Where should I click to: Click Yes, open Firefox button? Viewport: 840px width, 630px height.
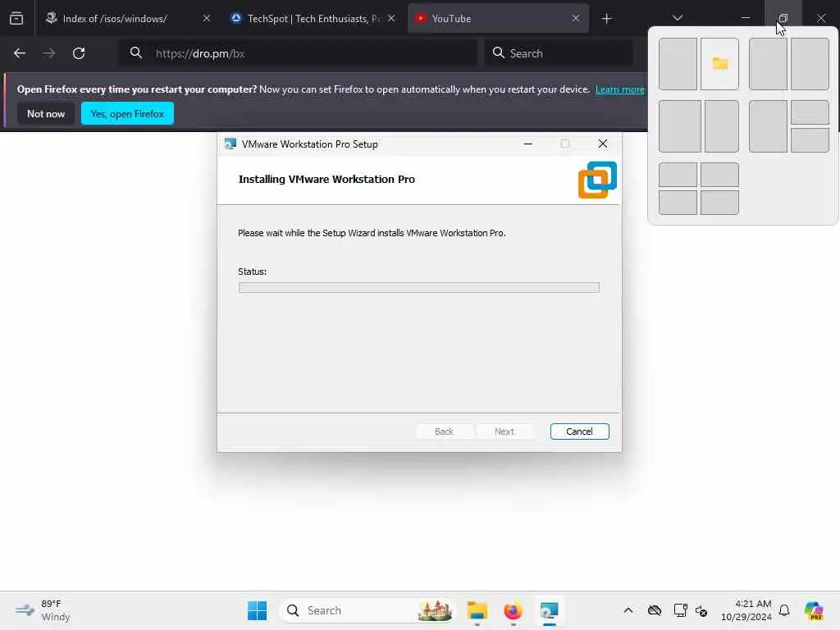pos(127,113)
